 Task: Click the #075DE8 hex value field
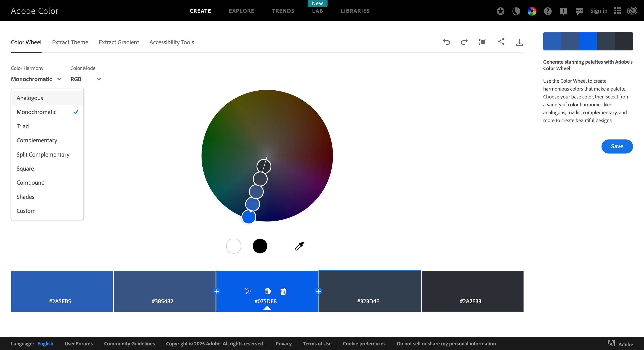point(265,301)
